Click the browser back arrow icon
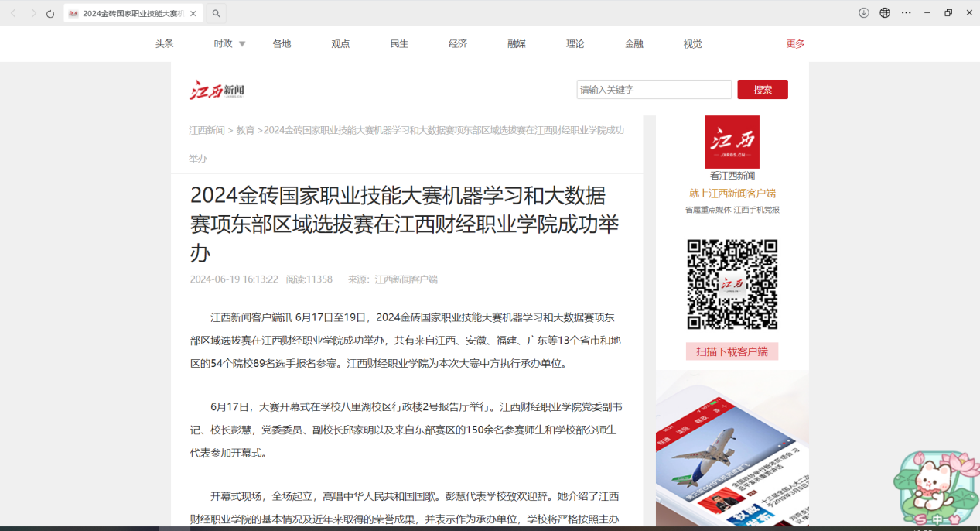 13,13
